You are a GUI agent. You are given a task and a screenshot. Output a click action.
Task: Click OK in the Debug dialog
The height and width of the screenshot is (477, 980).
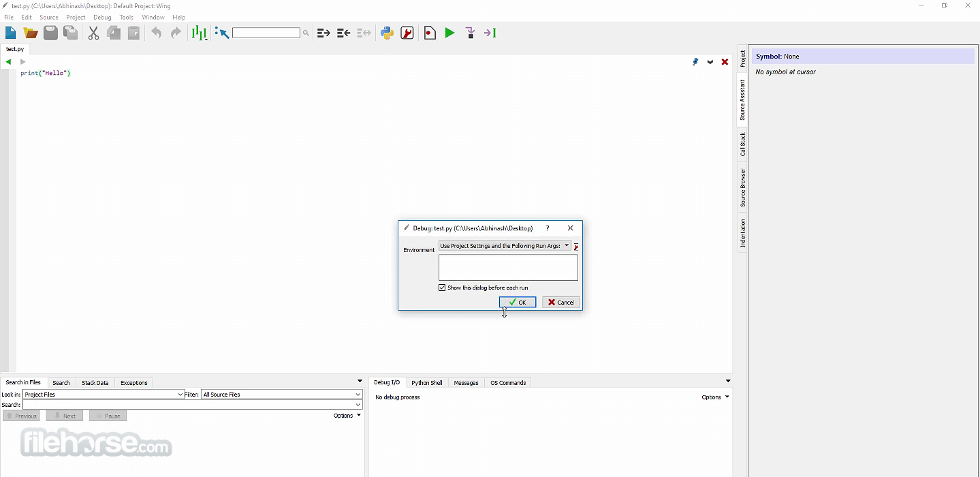[518, 302]
